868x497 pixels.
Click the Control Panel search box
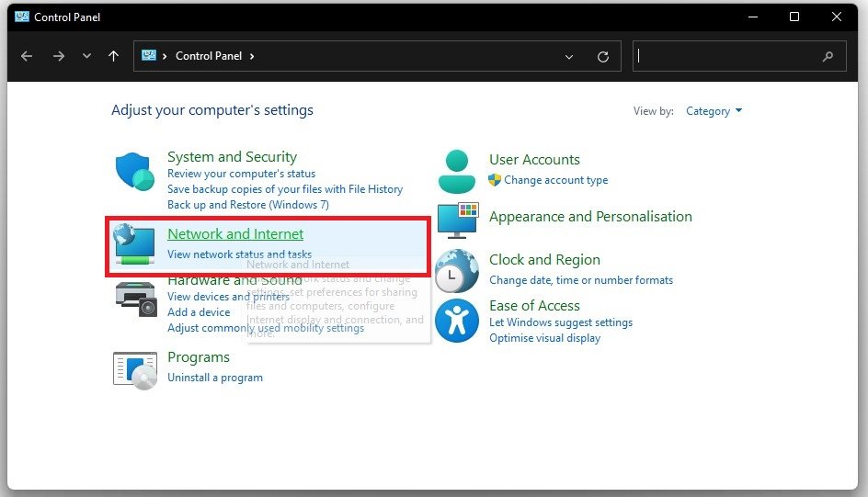coord(726,56)
